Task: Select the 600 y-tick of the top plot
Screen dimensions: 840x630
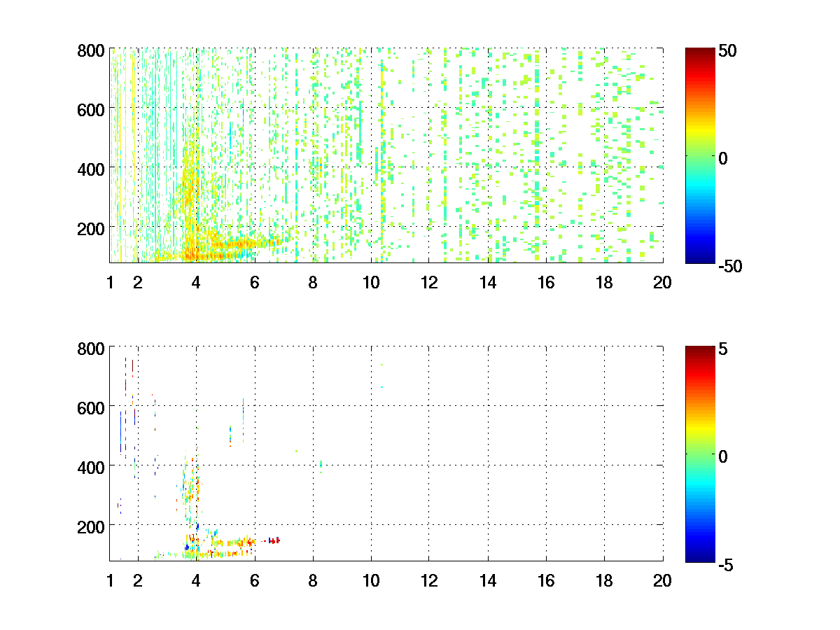Action: (x=92, y=109)
